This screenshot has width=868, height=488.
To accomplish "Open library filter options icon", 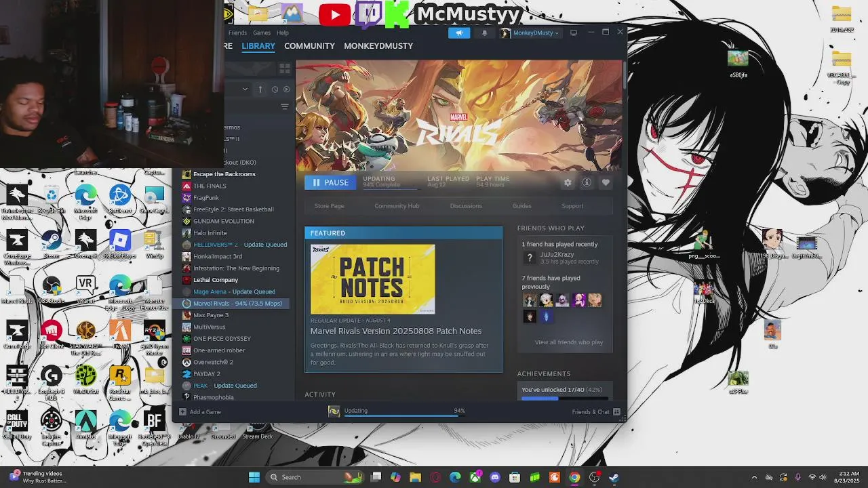I will click(285, 106).
